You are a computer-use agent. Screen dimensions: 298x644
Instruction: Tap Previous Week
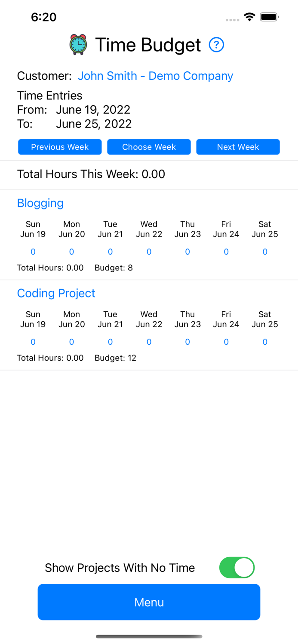pyautogui.click(x=59, y=147)
